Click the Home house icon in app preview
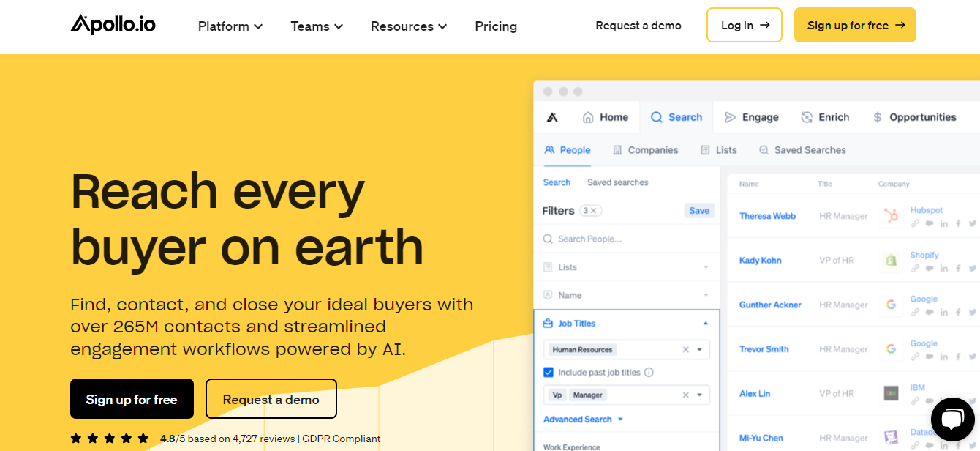Viewport: 980px width, 451px height. tap(588, 117)
